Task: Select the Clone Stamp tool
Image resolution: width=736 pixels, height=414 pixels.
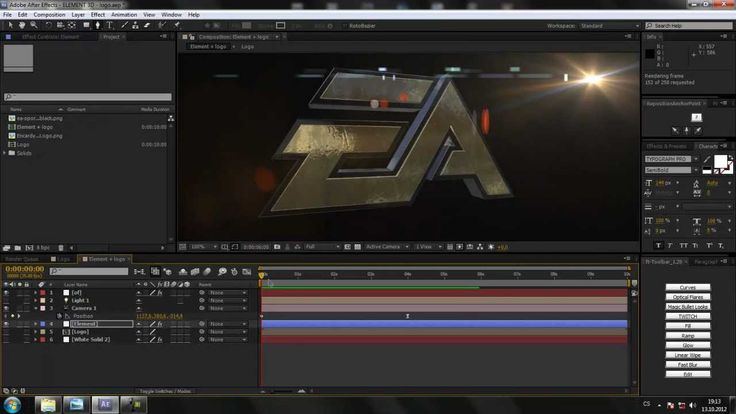Action: point(135,25)
